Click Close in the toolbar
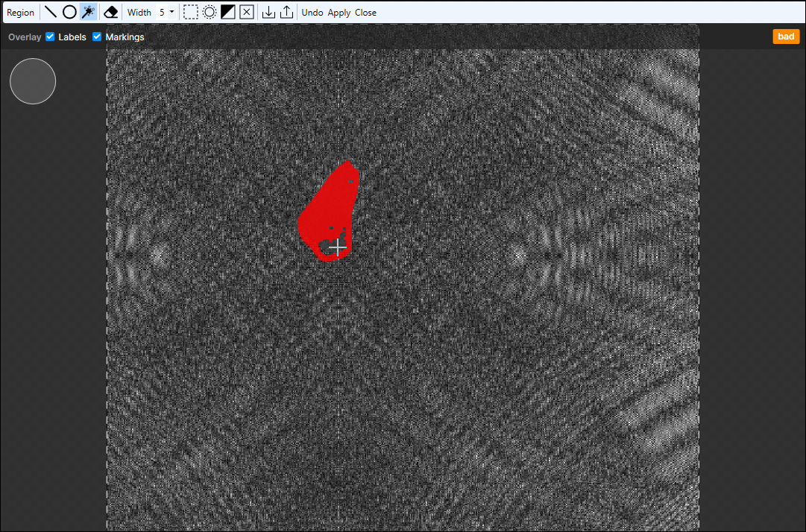This screenshot has width=806, height=532. point(365,13)
